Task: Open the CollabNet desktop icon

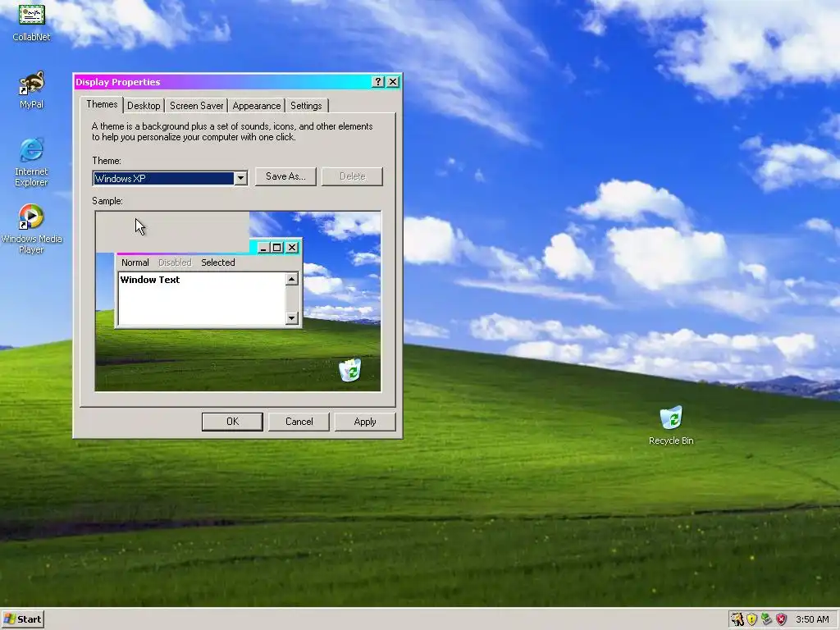Action: click(x=32, y=21)
